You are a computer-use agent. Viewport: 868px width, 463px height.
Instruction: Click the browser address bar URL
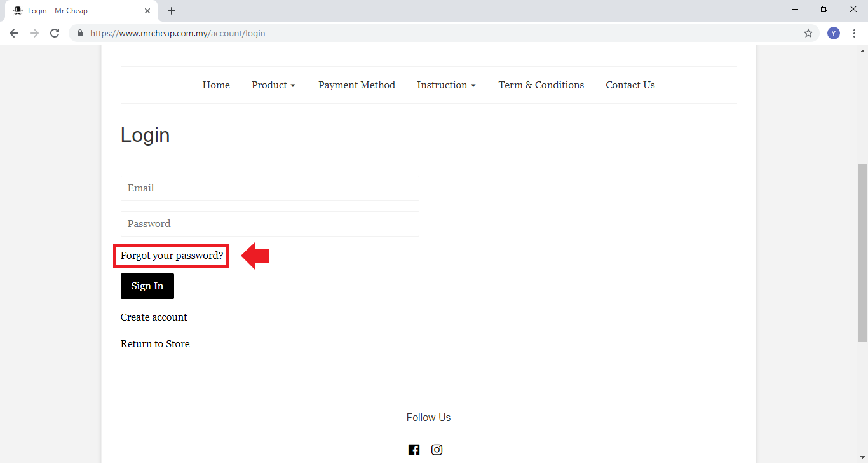[178, 33]
